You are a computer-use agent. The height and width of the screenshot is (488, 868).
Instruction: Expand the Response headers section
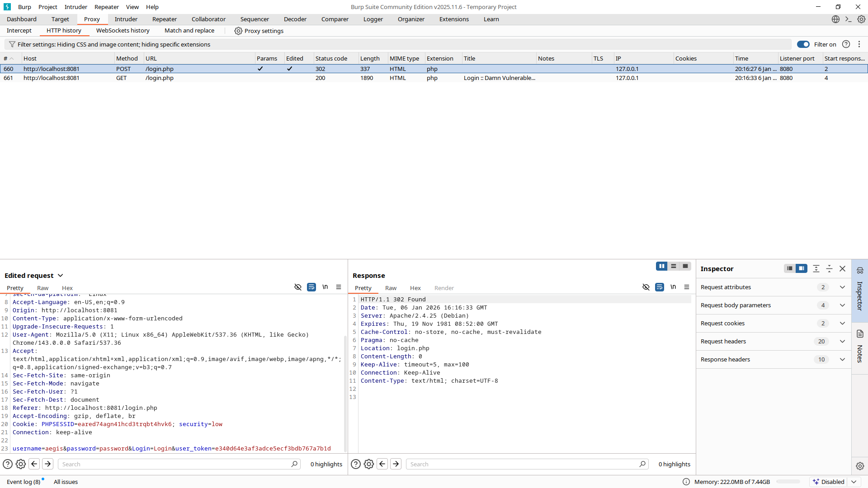pyautogui.click(x=842, y=359)
